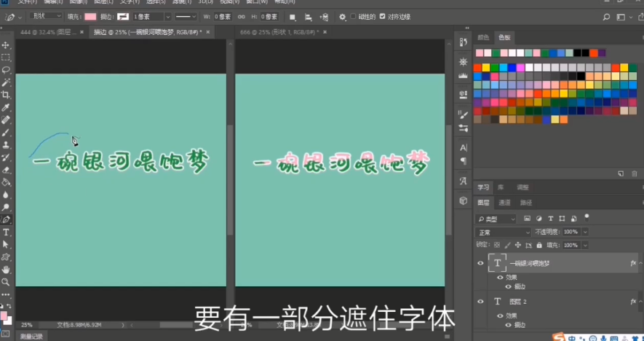Open the 不透明度 slider dropdown arrow
The image size is (644, 341).
coord(585,232)
